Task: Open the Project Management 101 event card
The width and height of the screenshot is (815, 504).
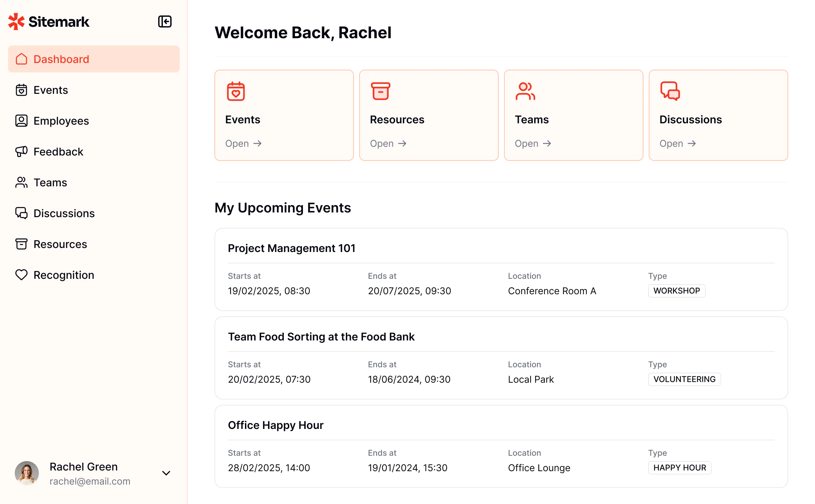Action: point(291,248)
